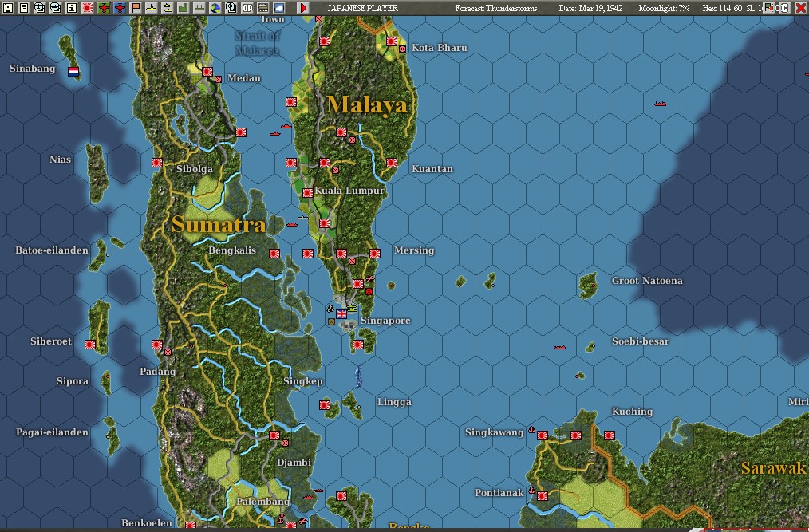This screenshot has height=532, width=809.
Task: Click the Benkoelen city label
Action: [147, 523]
